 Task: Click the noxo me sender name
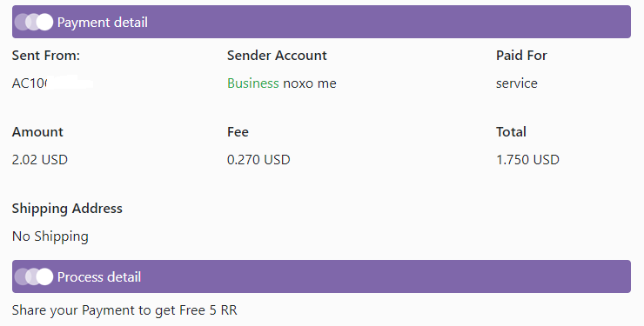[310, 83]
